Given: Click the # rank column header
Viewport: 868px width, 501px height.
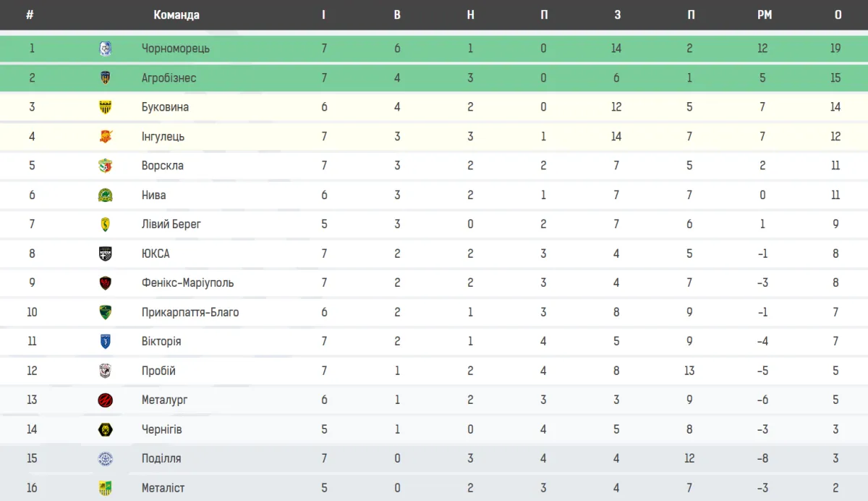Looking at the screenshot, I should [30, 14].
